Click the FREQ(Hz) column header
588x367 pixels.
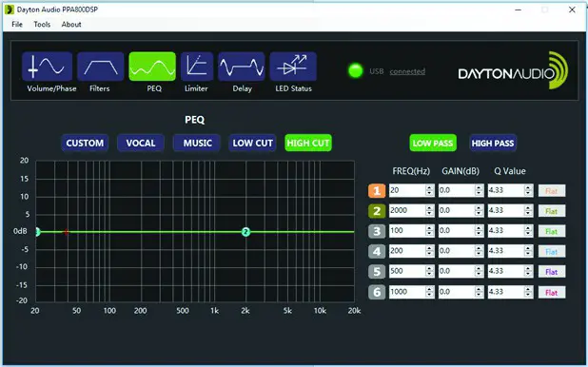pyautogui.click(x=411, y=171)
